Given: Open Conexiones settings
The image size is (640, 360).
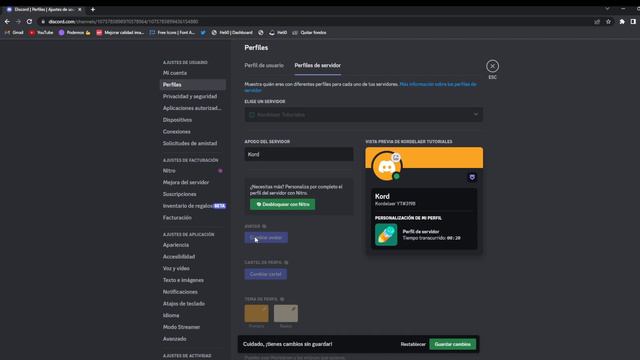Looking at the screenshot, I should click(193, 131).
